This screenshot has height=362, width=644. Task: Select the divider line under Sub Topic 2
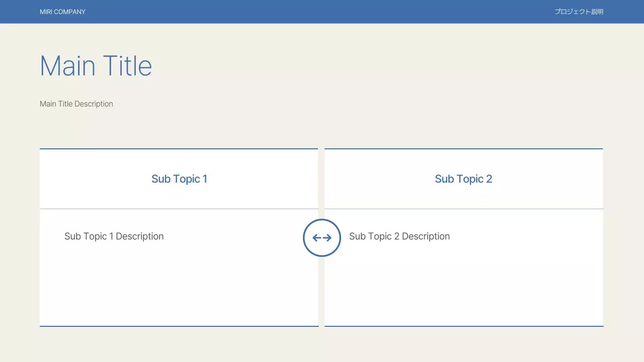[463, 209]
